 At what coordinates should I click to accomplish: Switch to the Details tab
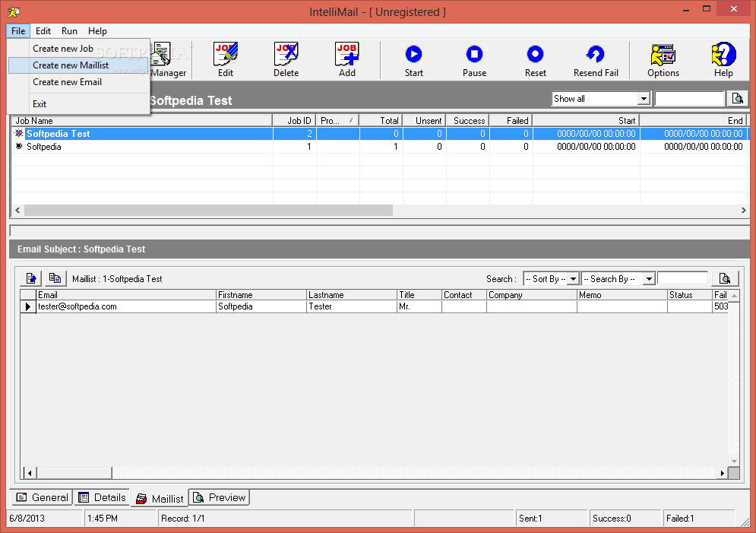pos(102,497)
